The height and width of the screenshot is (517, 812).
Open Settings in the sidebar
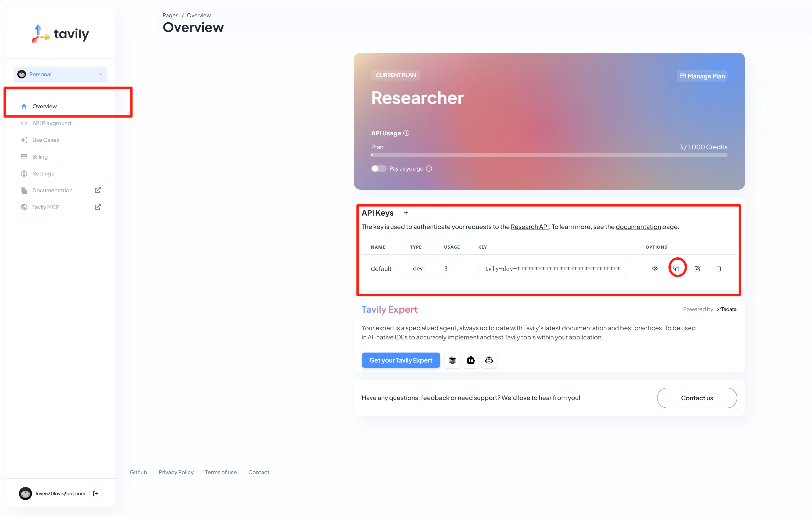coord(43,173)
